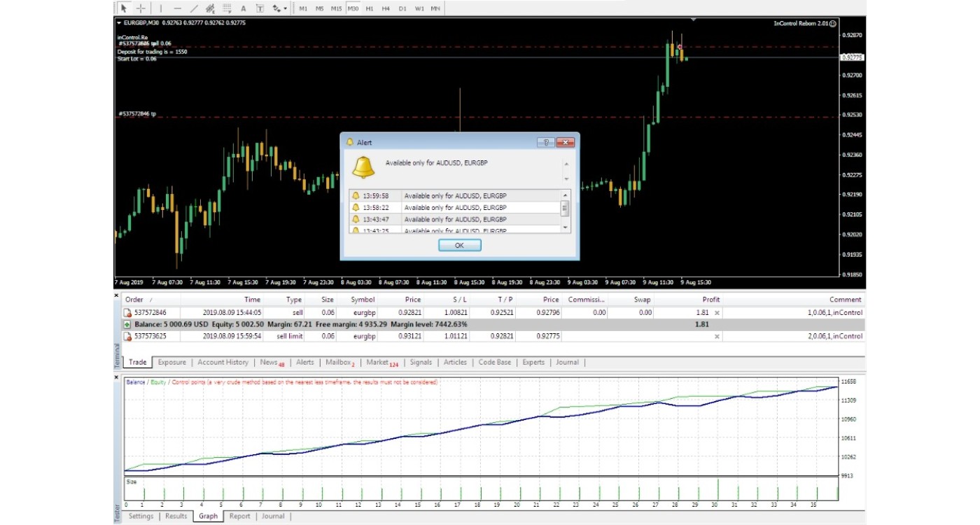Select the Text (A) tool

tap(243, 8)
